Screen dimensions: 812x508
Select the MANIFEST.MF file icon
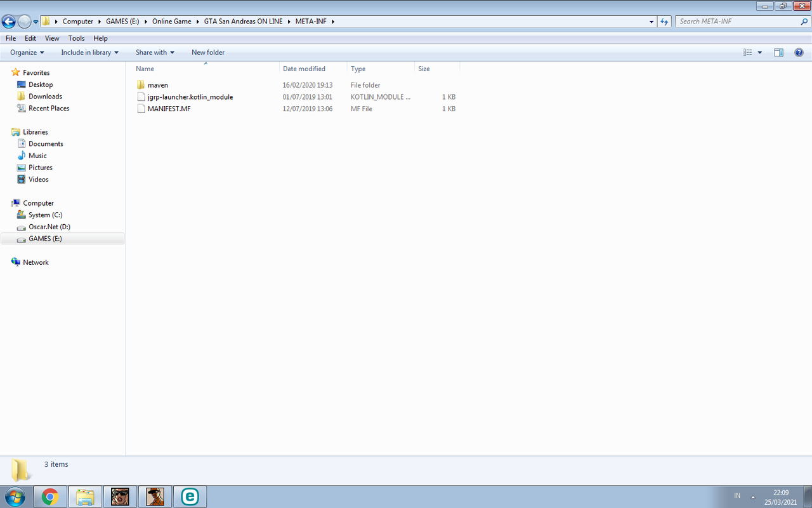pyautogui.click(x=141, y=109)
